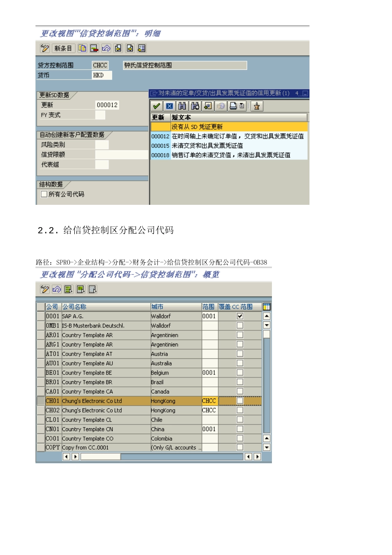
Task: Click the delete entry icon in detail toolbar
Action: click(x=94, y=48)
